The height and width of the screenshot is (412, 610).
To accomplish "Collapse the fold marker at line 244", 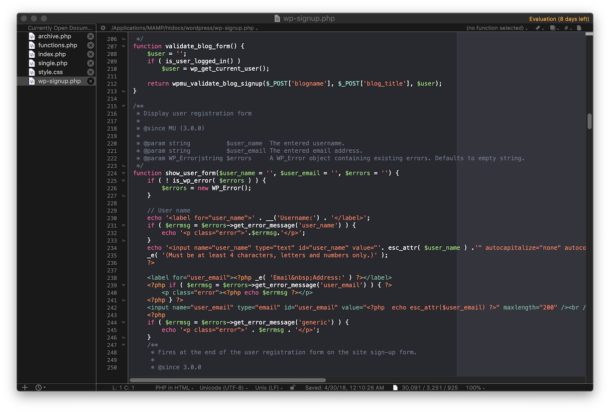I will coord(124,323).
